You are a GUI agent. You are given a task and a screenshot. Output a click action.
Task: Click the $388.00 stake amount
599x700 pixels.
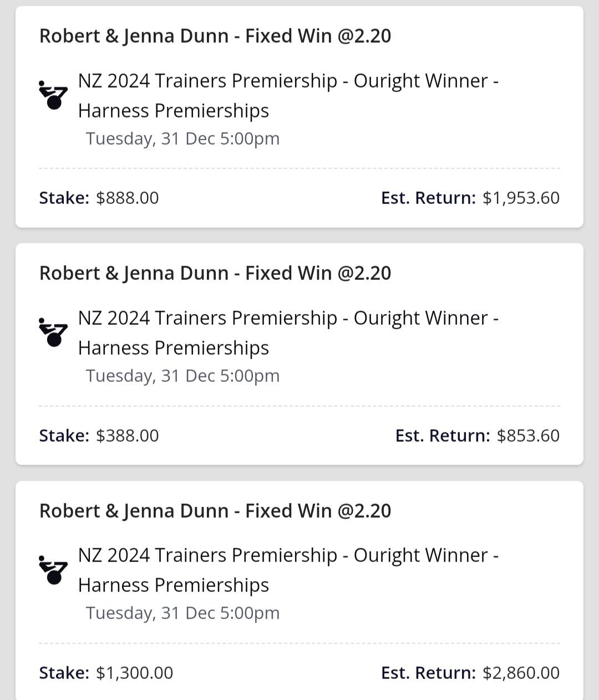click(128, 436)
